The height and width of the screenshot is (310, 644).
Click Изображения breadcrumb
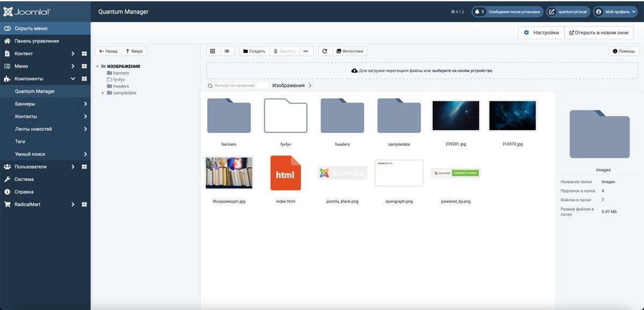(288, 85)
